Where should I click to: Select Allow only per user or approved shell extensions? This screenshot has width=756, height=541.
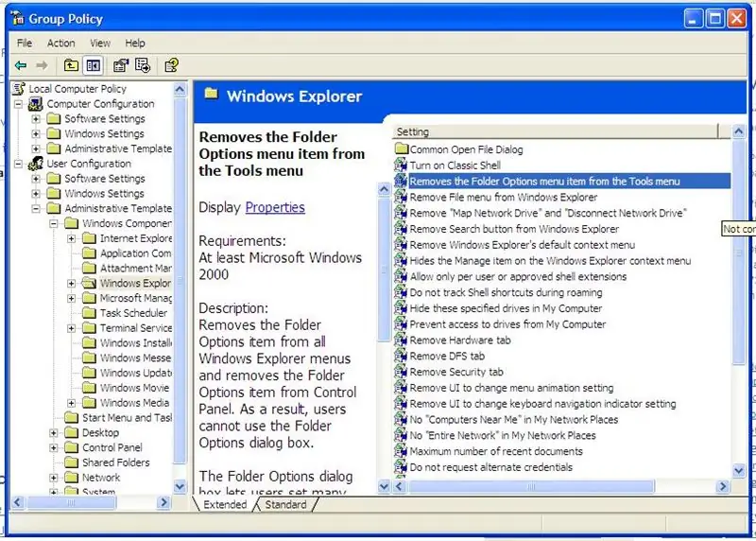pos(518,276)
